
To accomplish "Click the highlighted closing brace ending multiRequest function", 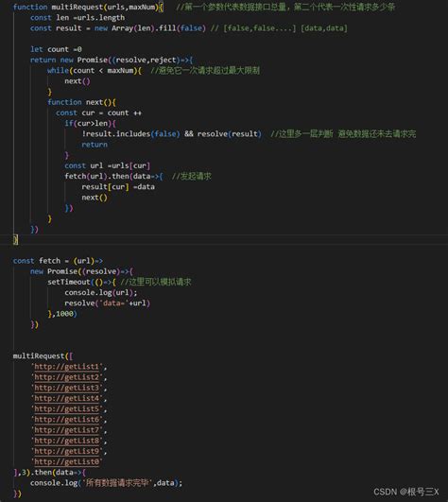I will pyautogui.click(x=15, y=239).
